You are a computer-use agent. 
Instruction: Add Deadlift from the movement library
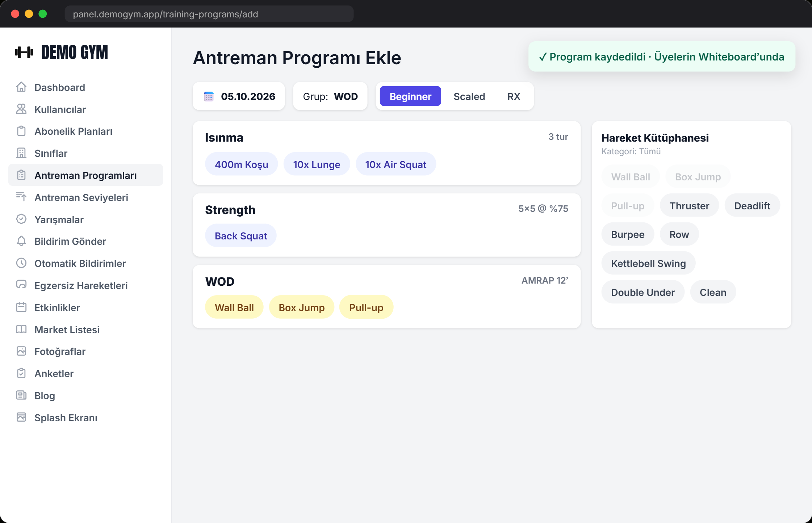coord(752,206)
